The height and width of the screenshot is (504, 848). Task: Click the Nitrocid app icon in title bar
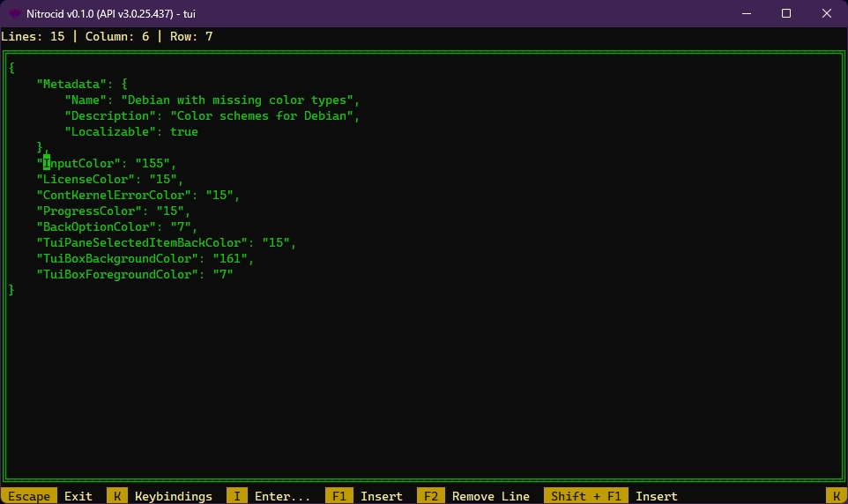15,13
